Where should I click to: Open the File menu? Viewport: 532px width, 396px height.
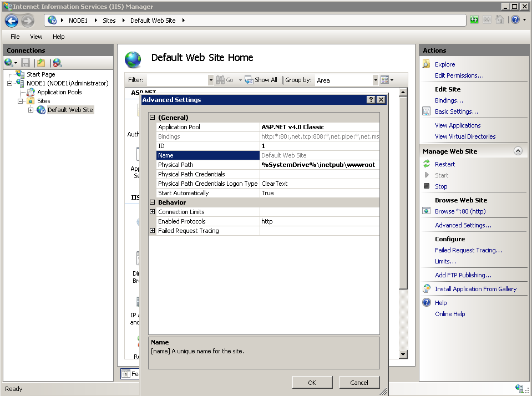(x=15, y=37)
